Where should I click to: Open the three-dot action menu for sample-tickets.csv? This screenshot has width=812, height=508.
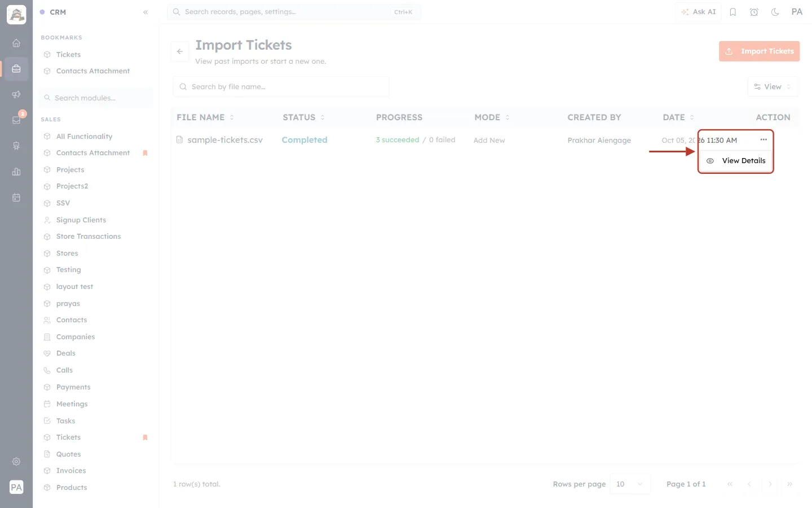tap(764, 139)
